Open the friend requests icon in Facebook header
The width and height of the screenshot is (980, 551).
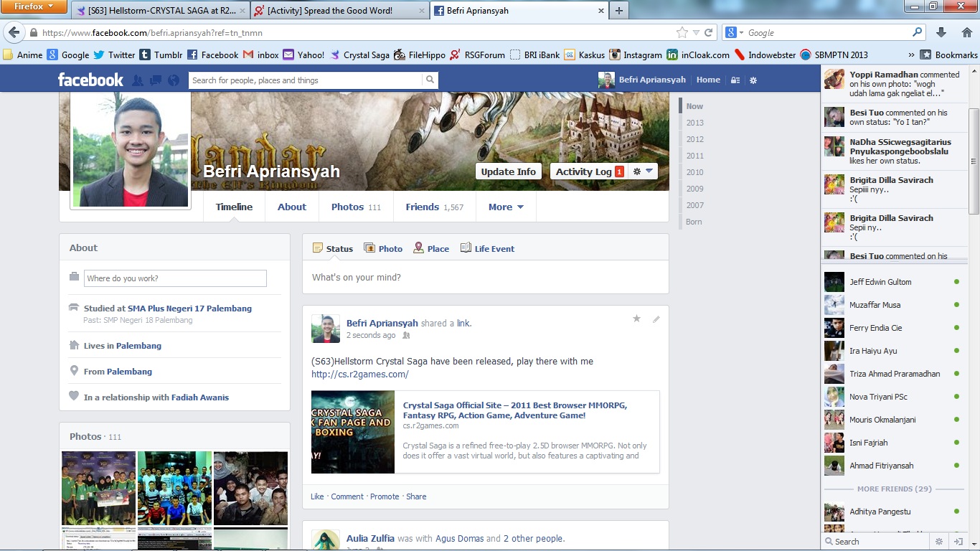click(x=137, y=80)
